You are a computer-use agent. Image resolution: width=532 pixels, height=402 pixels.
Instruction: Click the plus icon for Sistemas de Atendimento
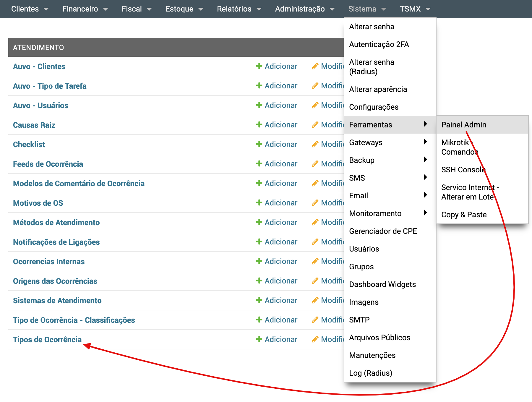(259, 300)
